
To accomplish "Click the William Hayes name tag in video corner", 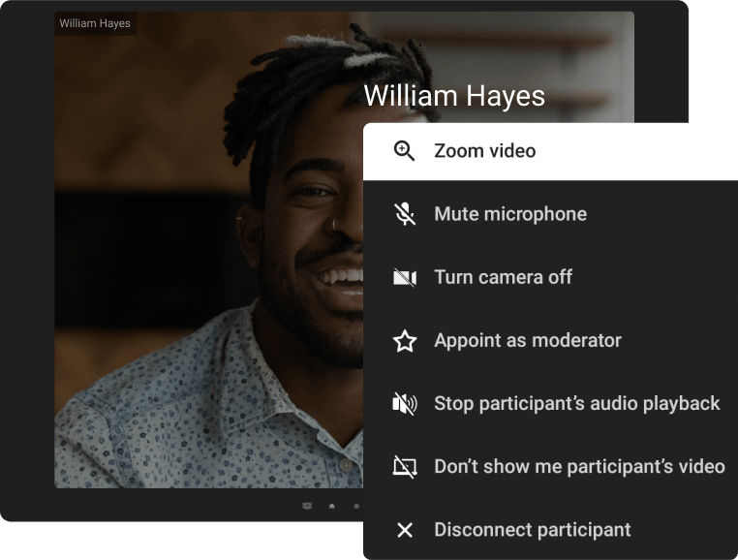I will point(95,23).
